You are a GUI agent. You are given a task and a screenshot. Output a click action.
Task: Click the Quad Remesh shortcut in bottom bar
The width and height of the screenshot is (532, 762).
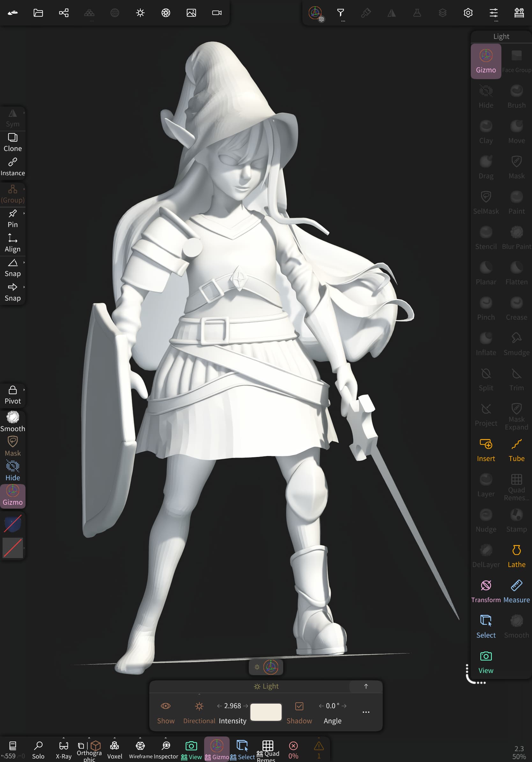tap(268, 751)
